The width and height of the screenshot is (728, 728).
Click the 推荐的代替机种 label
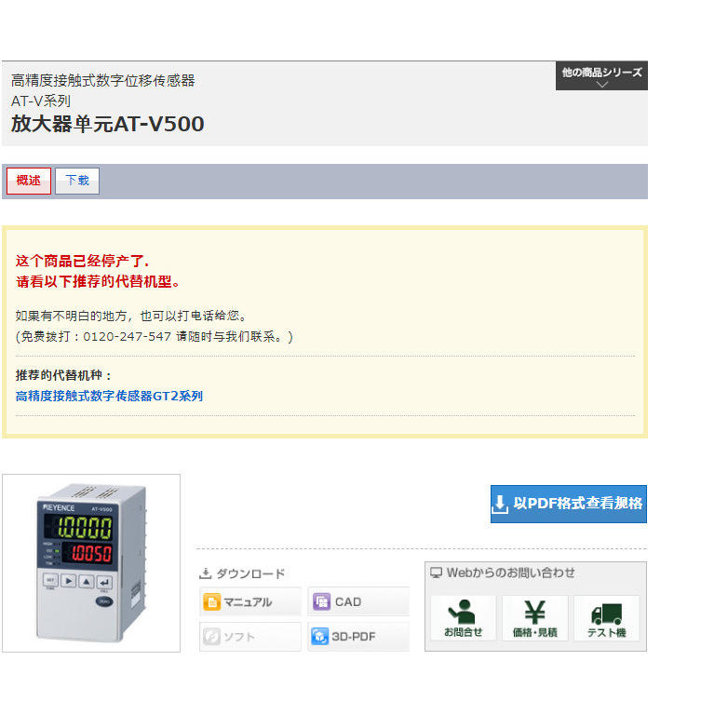click(63, 375)
